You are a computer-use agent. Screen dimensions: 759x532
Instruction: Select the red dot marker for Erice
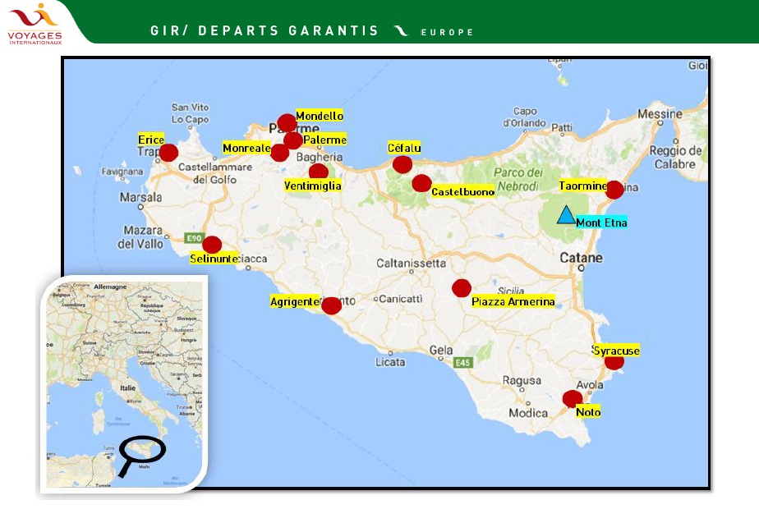click(168, 153)
